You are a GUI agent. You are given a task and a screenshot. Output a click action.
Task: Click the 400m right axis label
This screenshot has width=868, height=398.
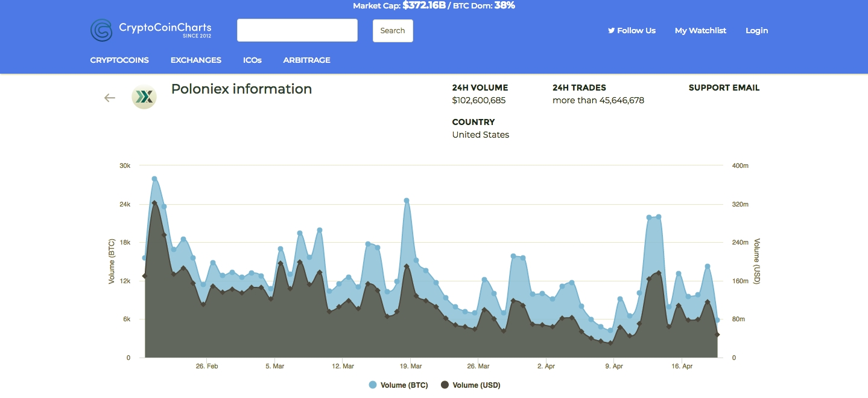740,165
